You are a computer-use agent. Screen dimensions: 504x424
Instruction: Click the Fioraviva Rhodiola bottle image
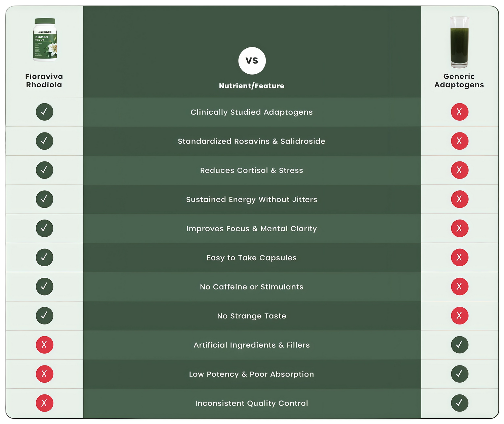45,40
